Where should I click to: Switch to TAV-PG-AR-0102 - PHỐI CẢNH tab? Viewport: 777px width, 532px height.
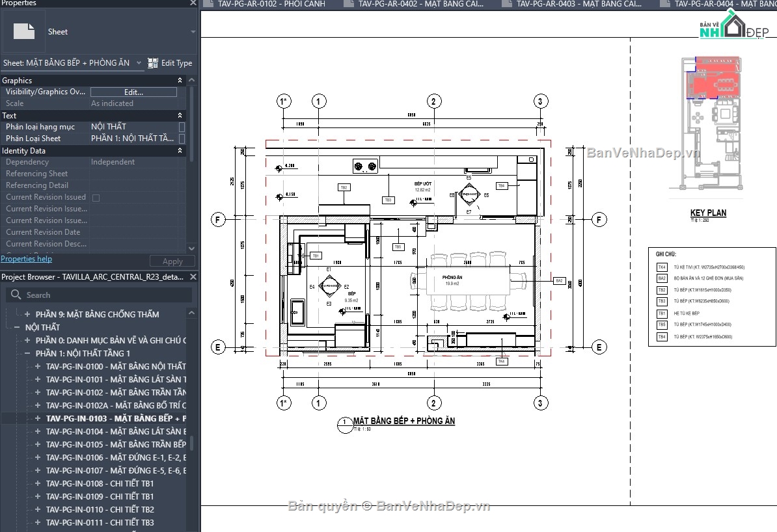[x=271, y=4]
